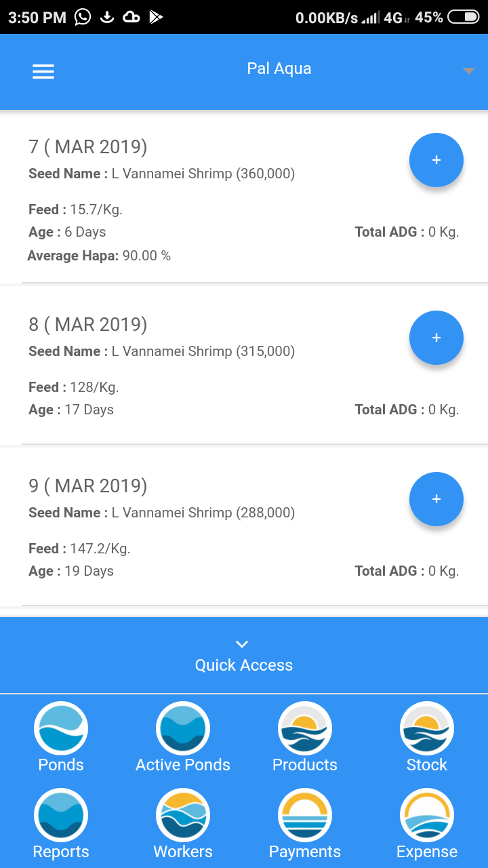
Task: Open the Ponds quick access icon
Action: pyautogui.click(x=61, y=728)
